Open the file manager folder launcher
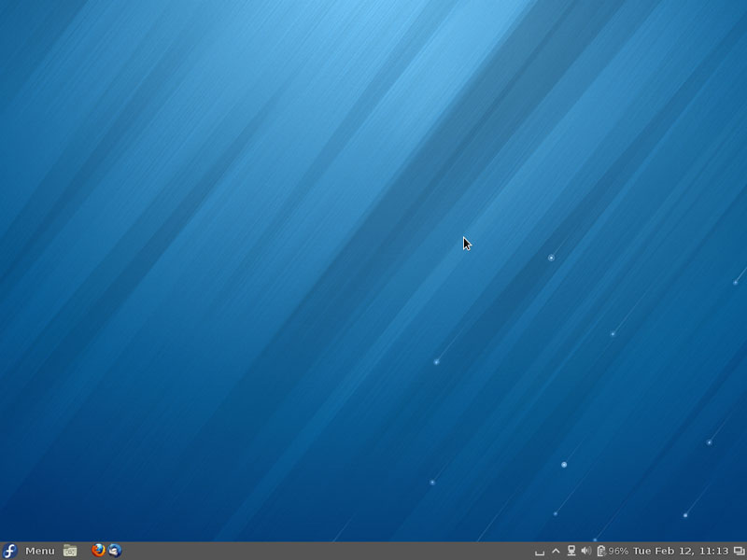Viewport: 747px width, 560px height. 70,551
